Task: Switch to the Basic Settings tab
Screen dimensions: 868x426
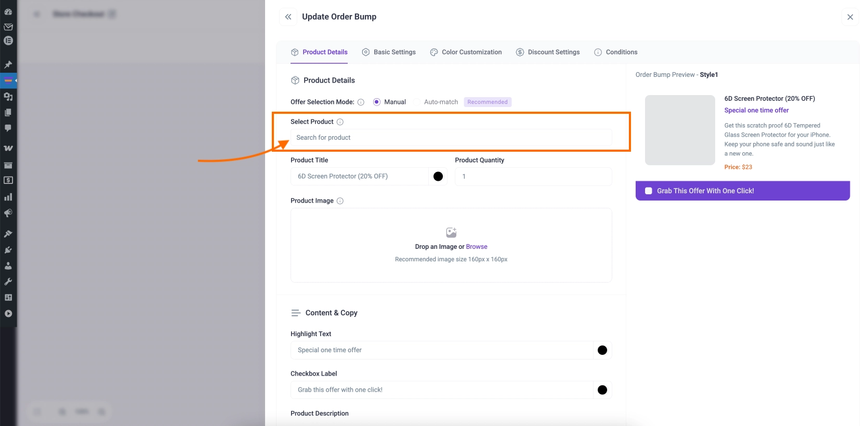Action: 389,52
